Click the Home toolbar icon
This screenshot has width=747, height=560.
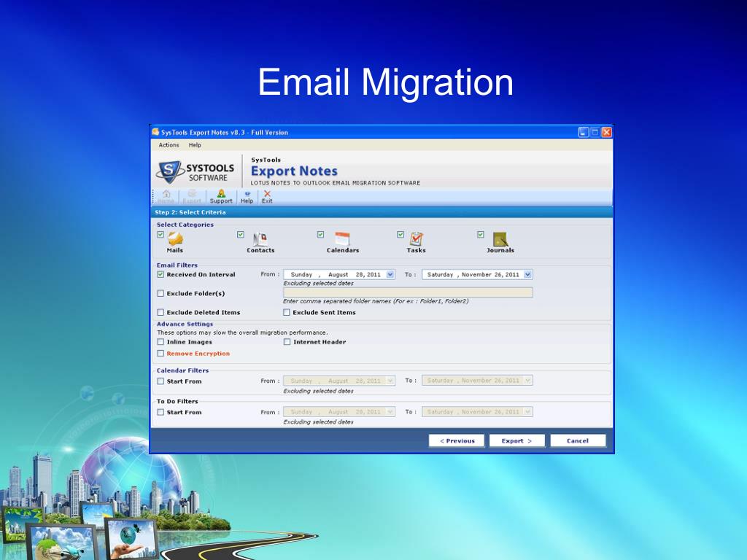click(x=166, y=196)
